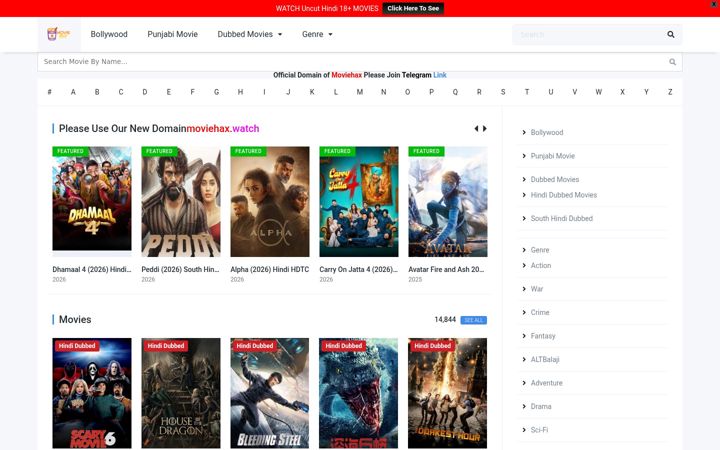Open the Bleeding Steel poster
Viewport: 720px width, 450px height.
[270, 393]
